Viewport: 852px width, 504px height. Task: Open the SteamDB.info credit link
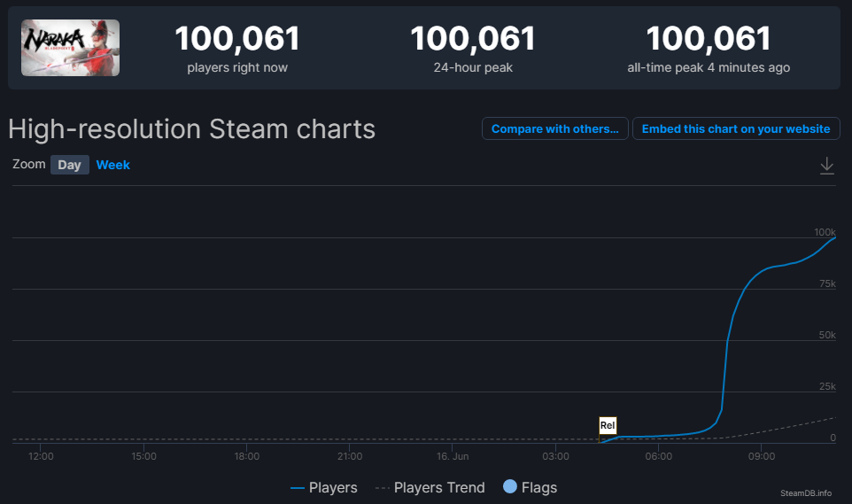[806, 493]
